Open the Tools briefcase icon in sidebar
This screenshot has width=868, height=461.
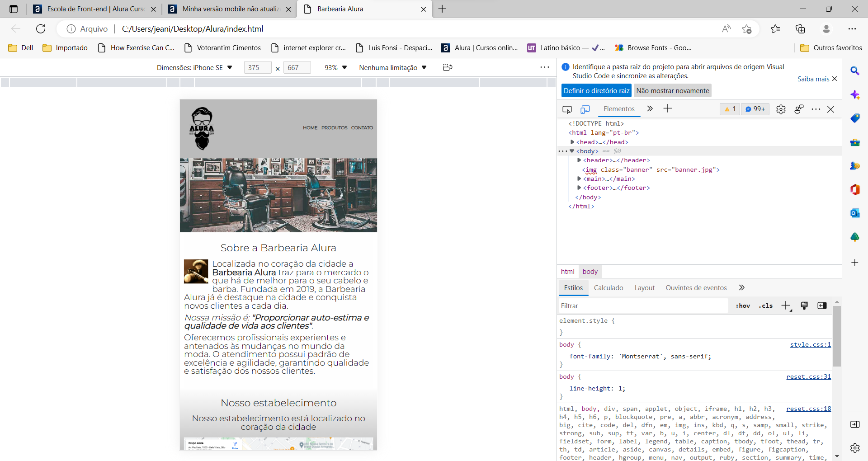tap(855, 142)
